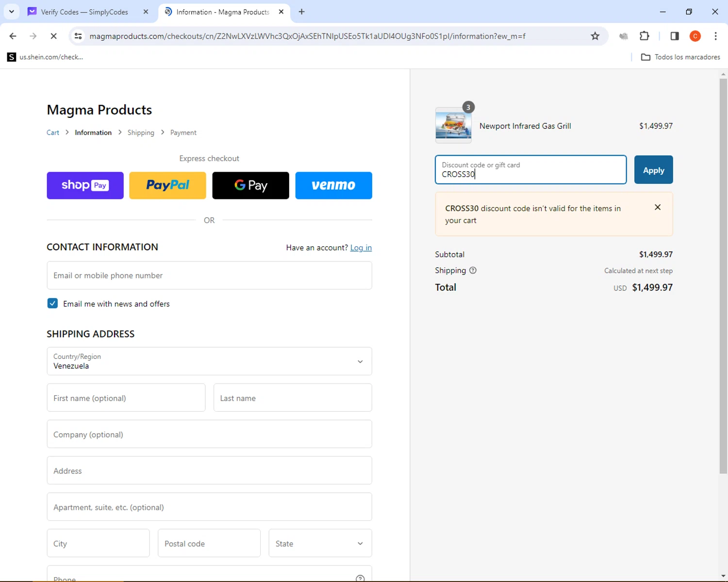
Task: Click the Information breadcrumb step
Action: (93, 132)
